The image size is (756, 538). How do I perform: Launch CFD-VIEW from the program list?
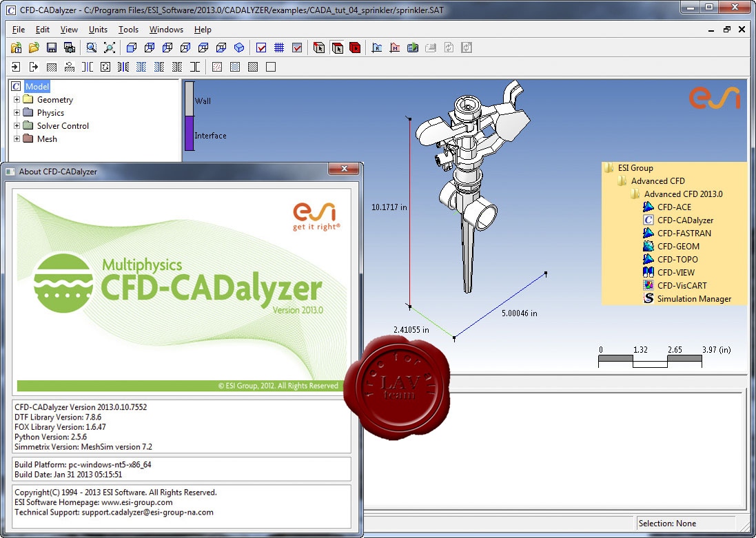(675, 272)
